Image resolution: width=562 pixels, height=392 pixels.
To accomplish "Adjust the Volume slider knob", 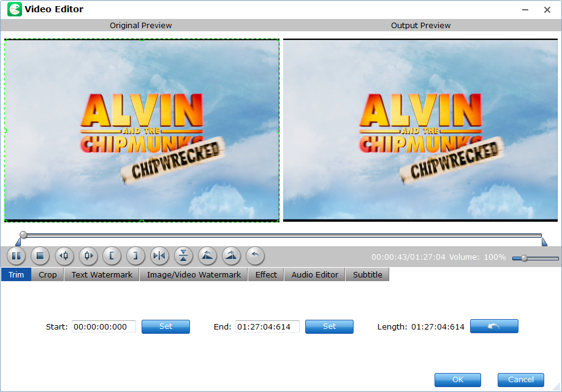I will point(524,258).
